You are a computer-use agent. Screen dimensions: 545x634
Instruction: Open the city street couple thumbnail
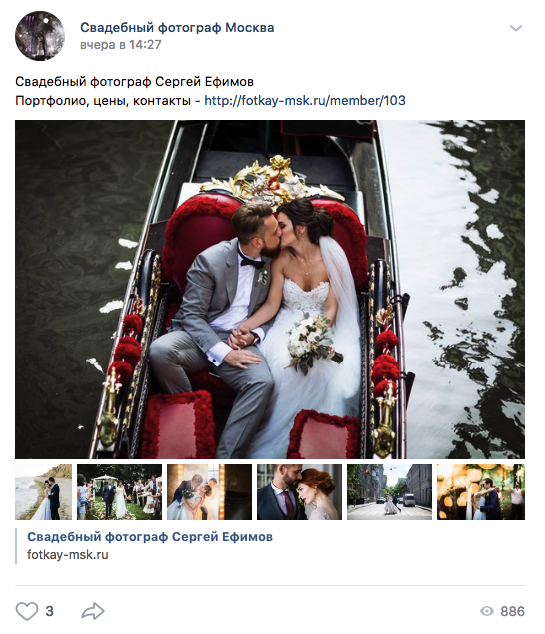[x=389, y=492]
